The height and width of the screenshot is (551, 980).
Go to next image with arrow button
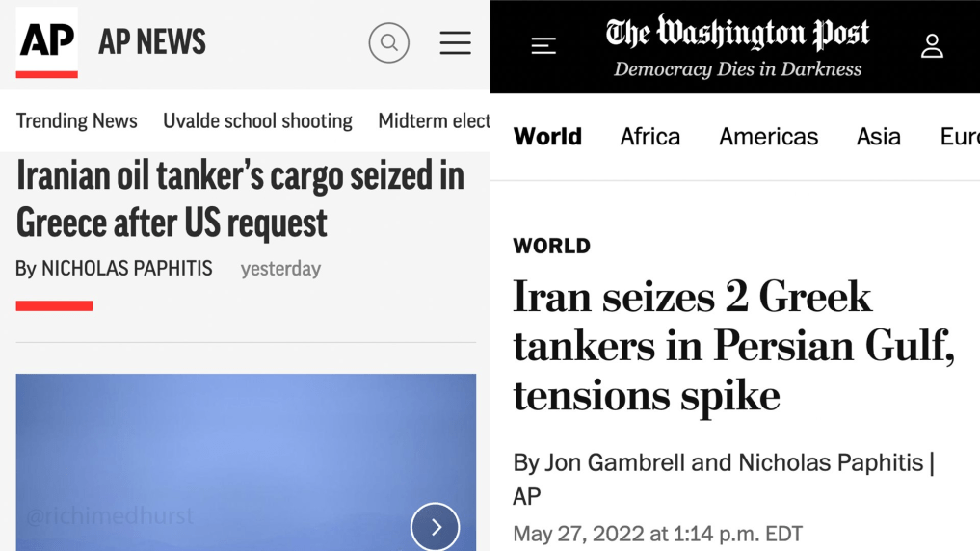pyautogui.click(x=435, y=527)
